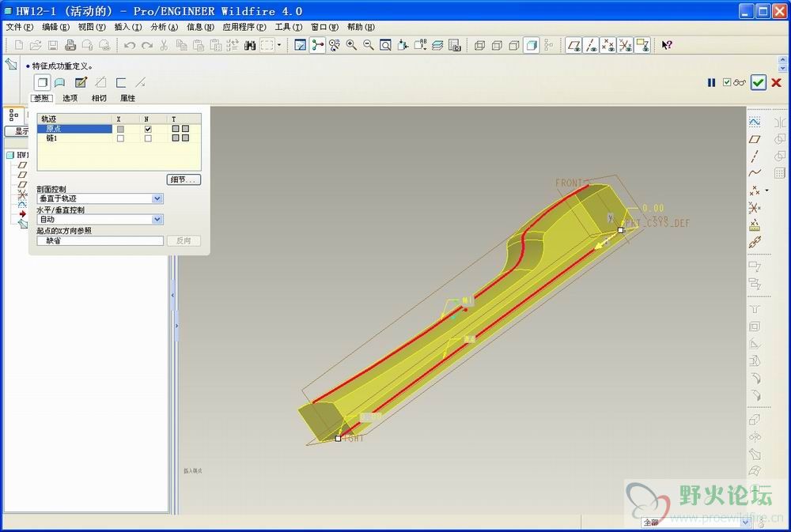Open the 插入(I) menu
The image size is (791, 532).
[127, 27]
